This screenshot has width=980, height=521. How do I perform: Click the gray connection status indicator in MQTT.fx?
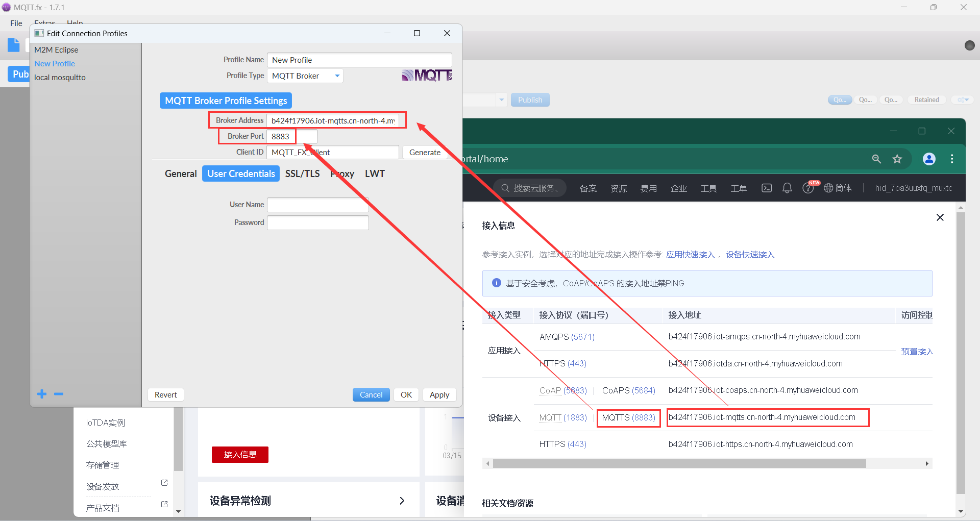970,45
